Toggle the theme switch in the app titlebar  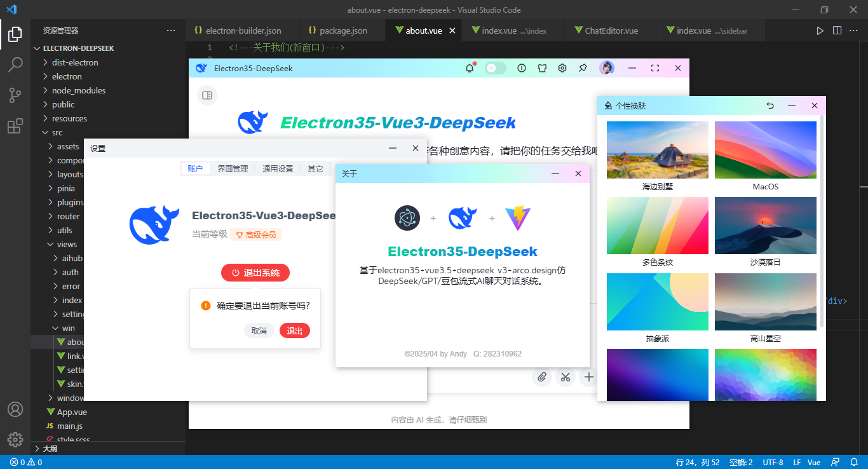pyautogui.click(x=495, y=67)
